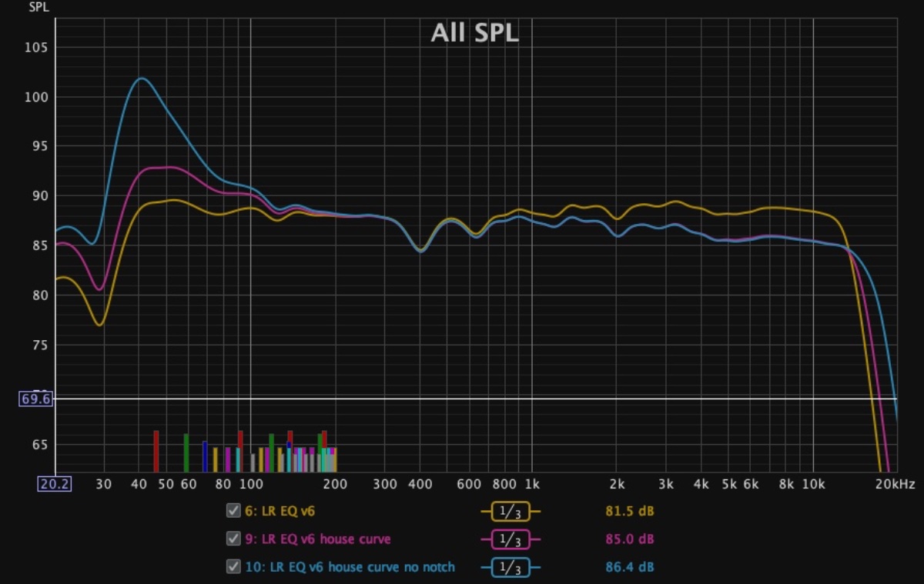Click the SPL axis label at top left
The image size is (924, 584).
tap(38, 8)
